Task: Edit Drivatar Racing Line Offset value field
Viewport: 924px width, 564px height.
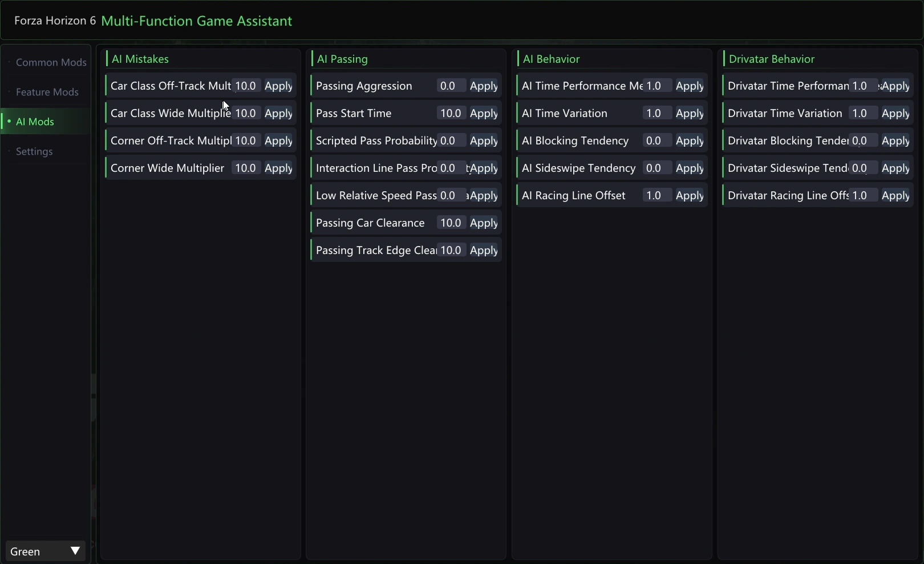Action: [864, 195]
